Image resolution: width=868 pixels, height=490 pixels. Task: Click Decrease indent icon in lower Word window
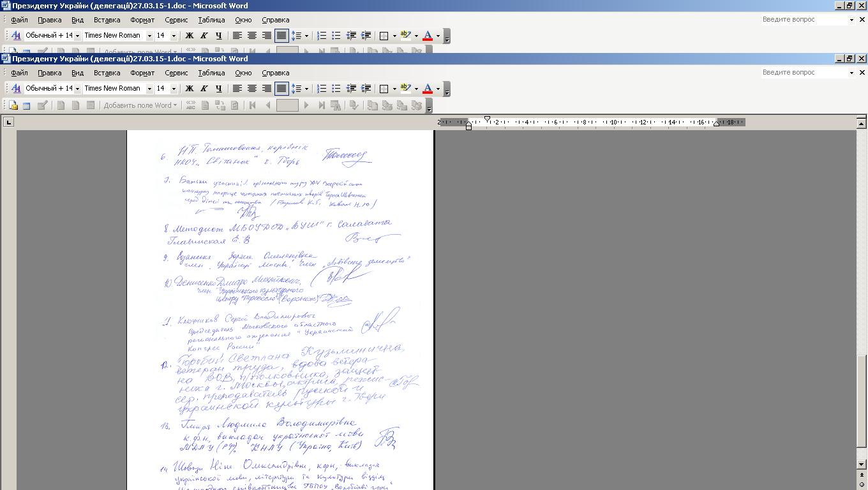click(x=351, y=89)
